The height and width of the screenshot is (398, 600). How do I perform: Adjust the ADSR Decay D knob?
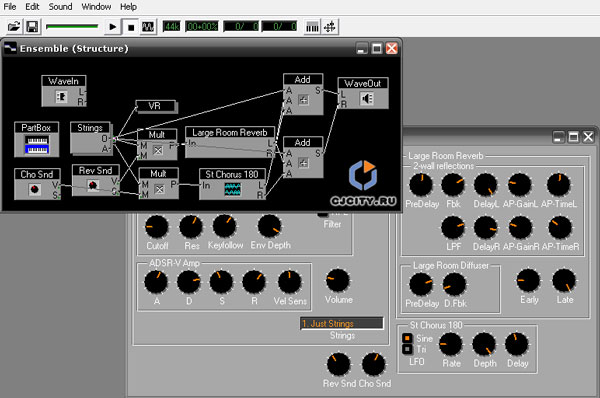coord(189,282)
